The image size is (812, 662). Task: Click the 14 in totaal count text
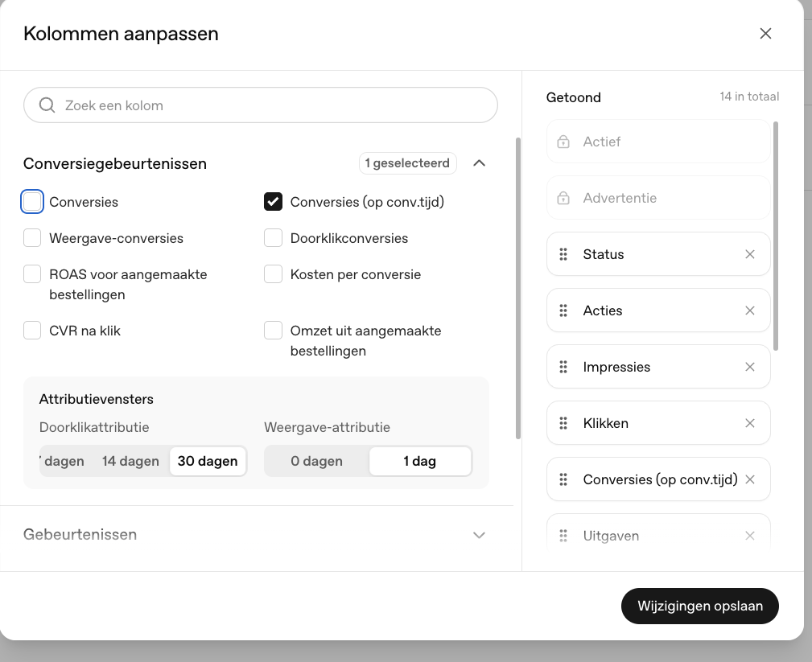click(748, 97)
